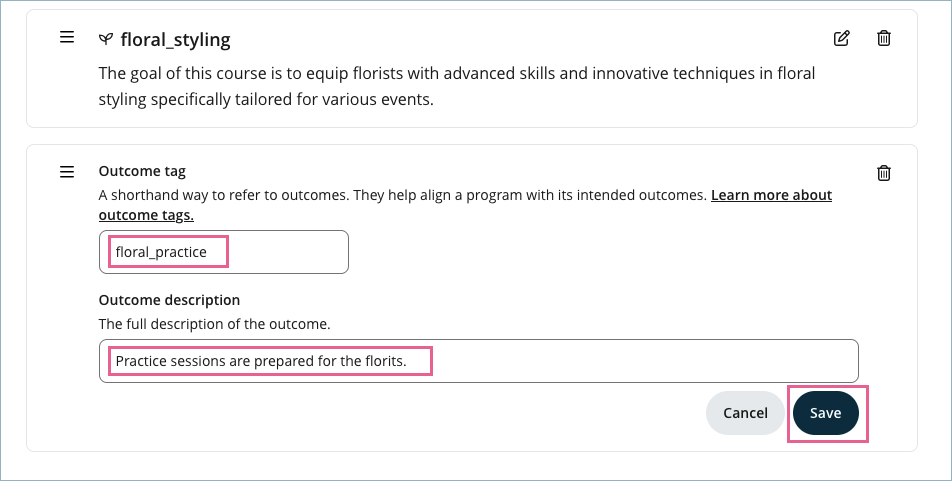Click the drag handle beside Outcome tag form
Image resolution: width=952 pixels, height=481 pixels.
pyautogui.click(x=67, y=172)
